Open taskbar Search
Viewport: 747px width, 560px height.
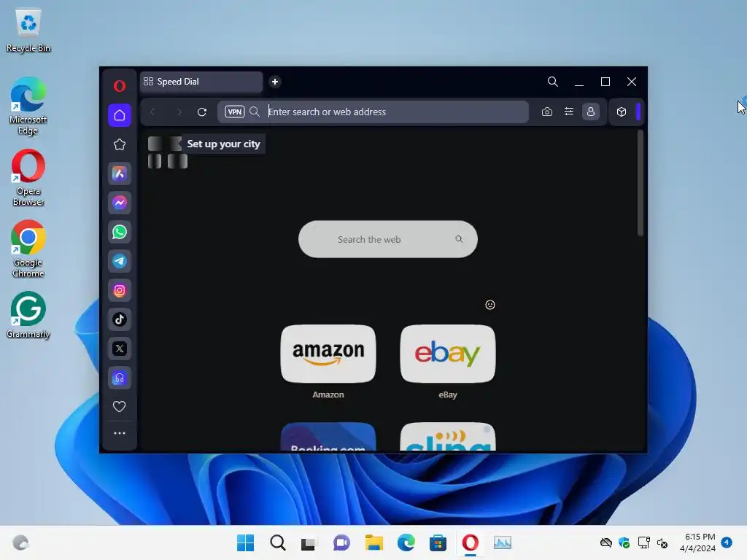click(x=278, y=542)
